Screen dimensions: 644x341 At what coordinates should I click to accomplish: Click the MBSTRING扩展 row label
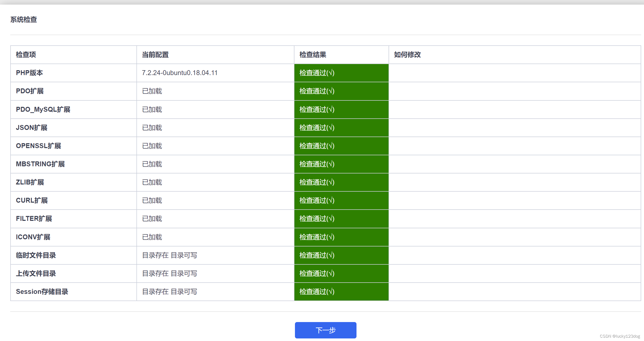click(x=40, y=164)
